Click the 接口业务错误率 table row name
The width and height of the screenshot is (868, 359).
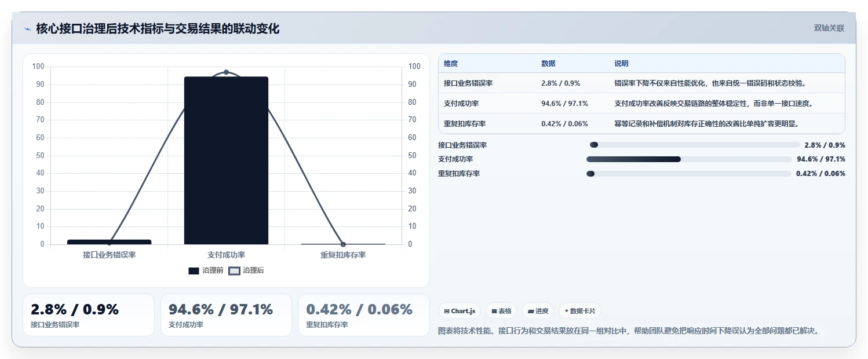coord(468,83)
